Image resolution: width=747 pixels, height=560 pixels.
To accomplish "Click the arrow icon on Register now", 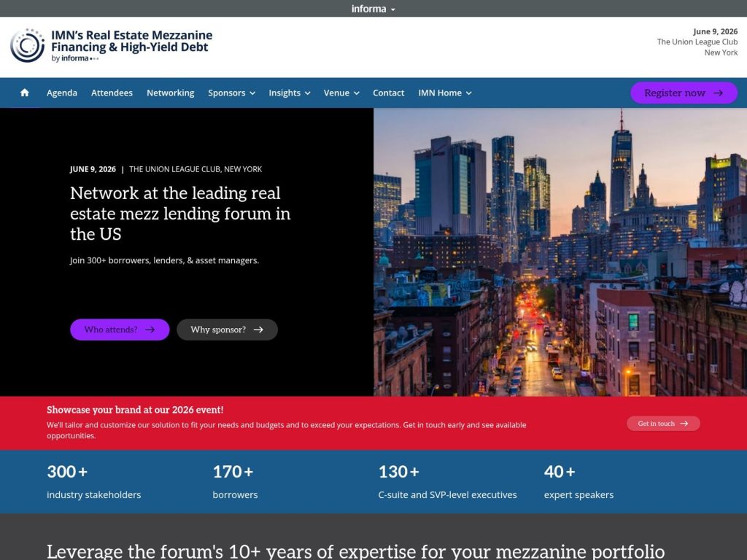I will [718, 93].
